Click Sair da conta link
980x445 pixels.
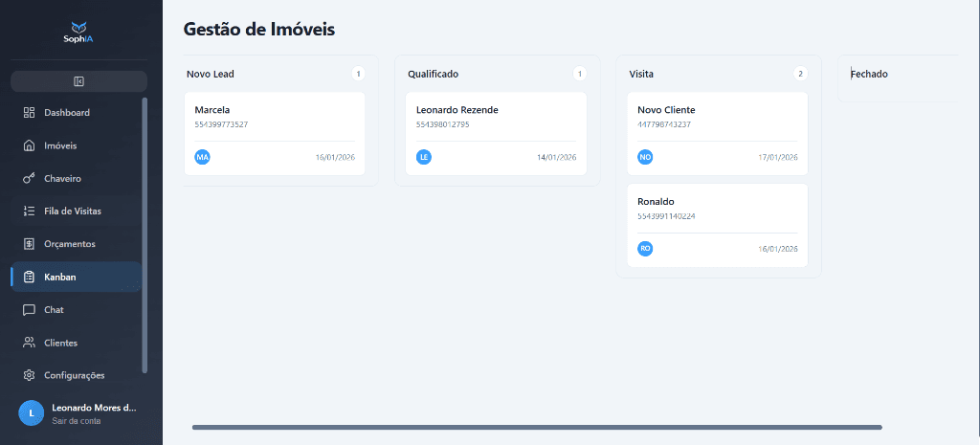tap(76, 420)
